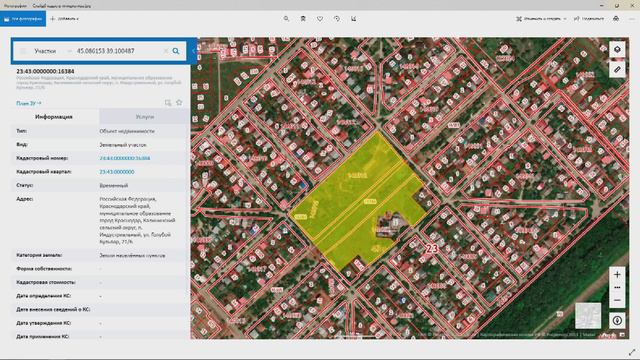Open the 'Edit & Create' dropdown
This screenshot has height=360, width=640.
tap(541, 19)
